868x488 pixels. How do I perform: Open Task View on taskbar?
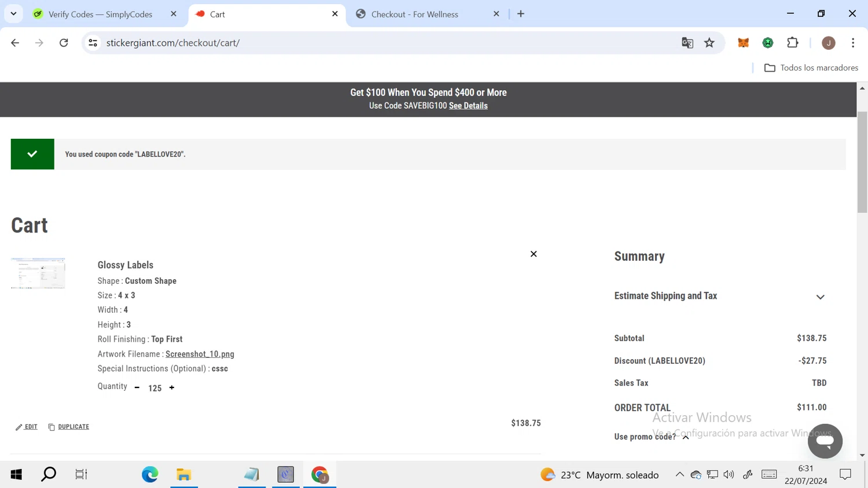point(81,475)
